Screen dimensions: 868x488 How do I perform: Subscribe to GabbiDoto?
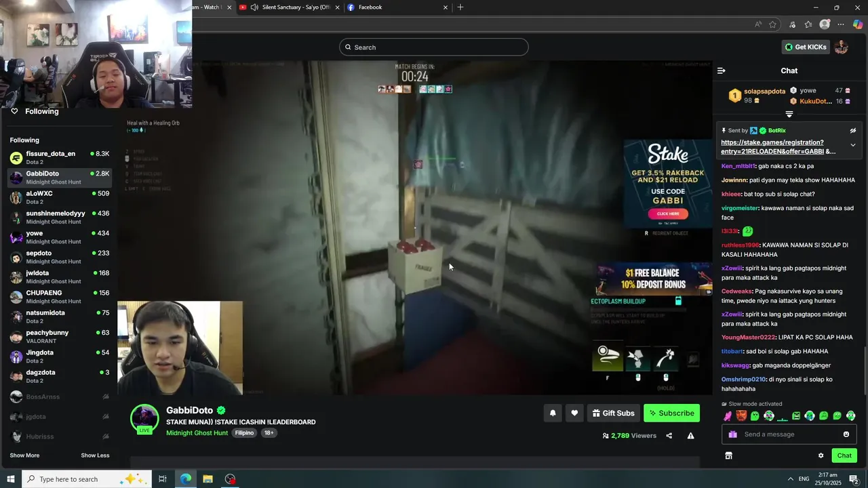pos(671,413)
